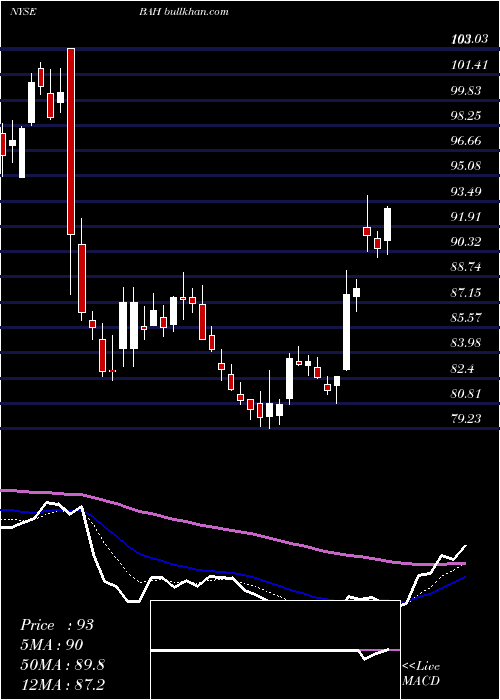Select the 79.23 price level label
Image resolution: width=500 pixels, height=700 pixels.
[x=467, y=419]
